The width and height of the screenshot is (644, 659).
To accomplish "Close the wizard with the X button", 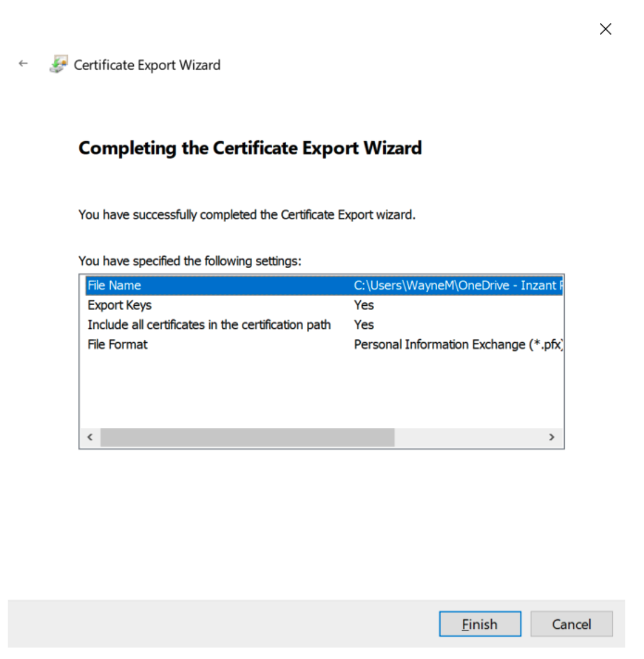I will (605, 29).
